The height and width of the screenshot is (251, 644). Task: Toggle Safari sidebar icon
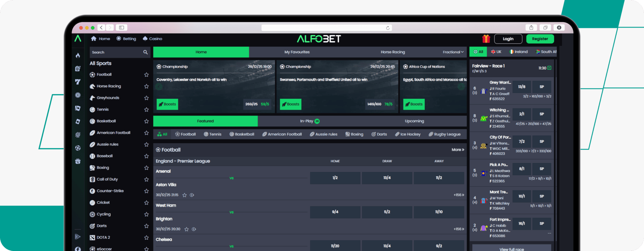(122, 28)
